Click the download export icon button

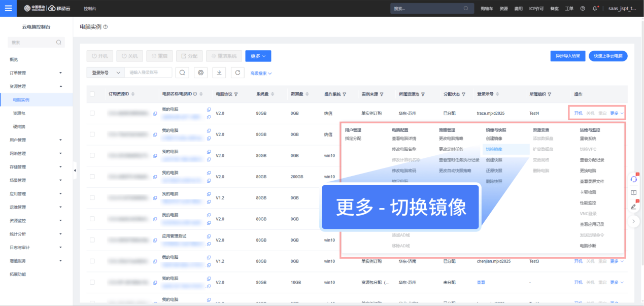pos(219,73)
